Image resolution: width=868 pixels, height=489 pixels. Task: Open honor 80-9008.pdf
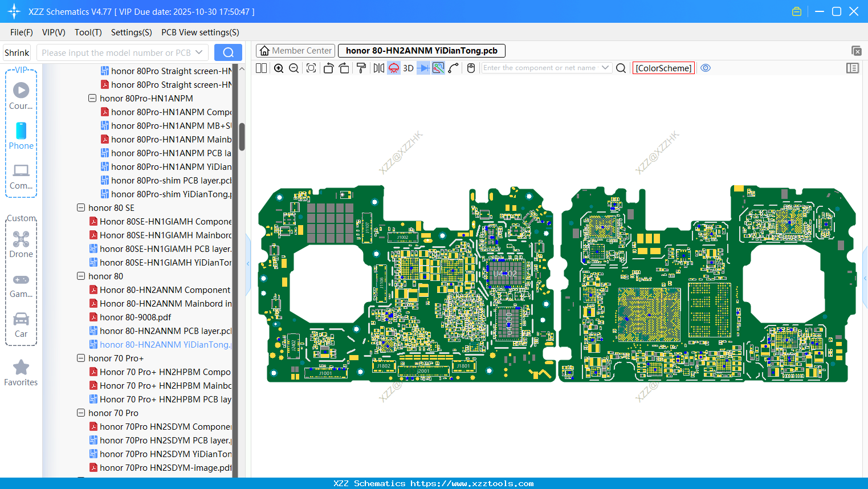tap(130, 317)
